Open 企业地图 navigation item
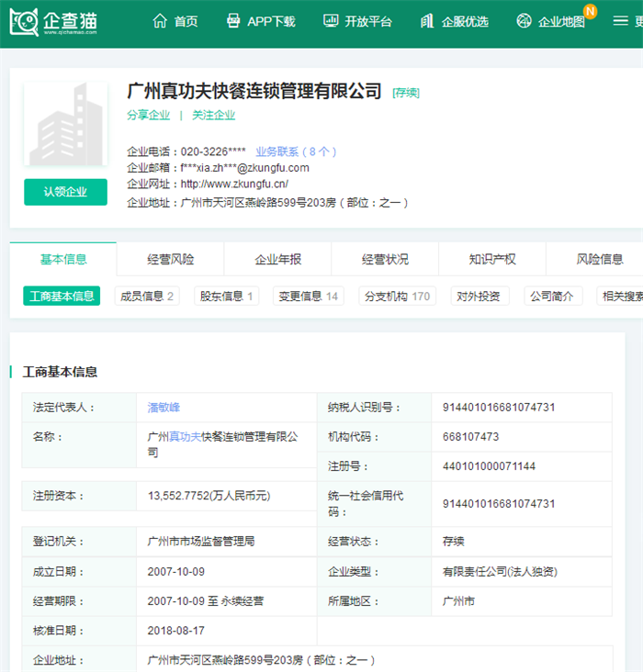Viewport: 643px width, 672px height. click(561, 21)
